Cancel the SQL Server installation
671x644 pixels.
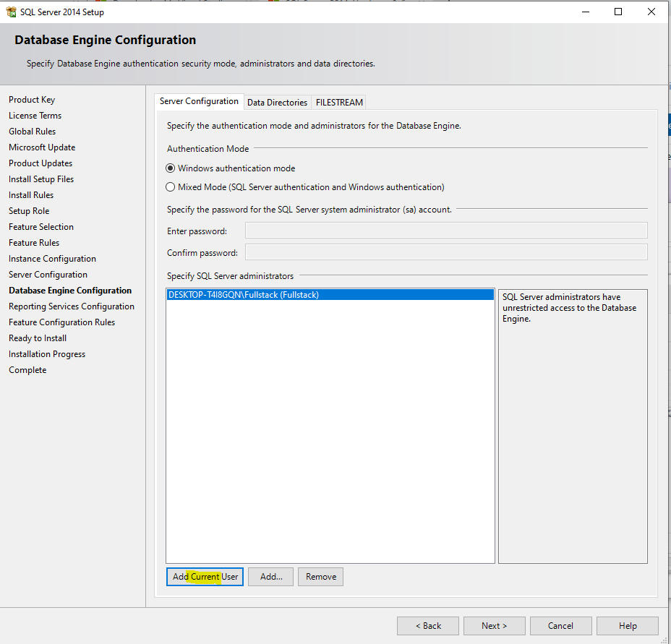(560, 626)
